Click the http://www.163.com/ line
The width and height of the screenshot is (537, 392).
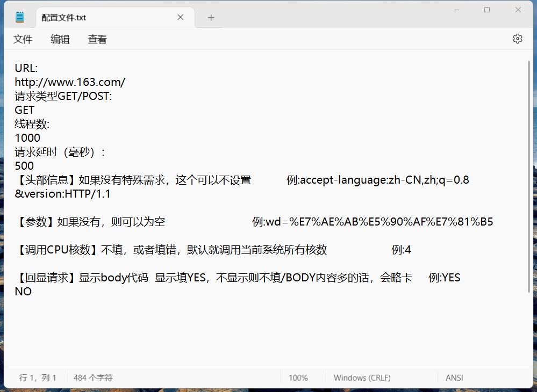coord(70,82)
